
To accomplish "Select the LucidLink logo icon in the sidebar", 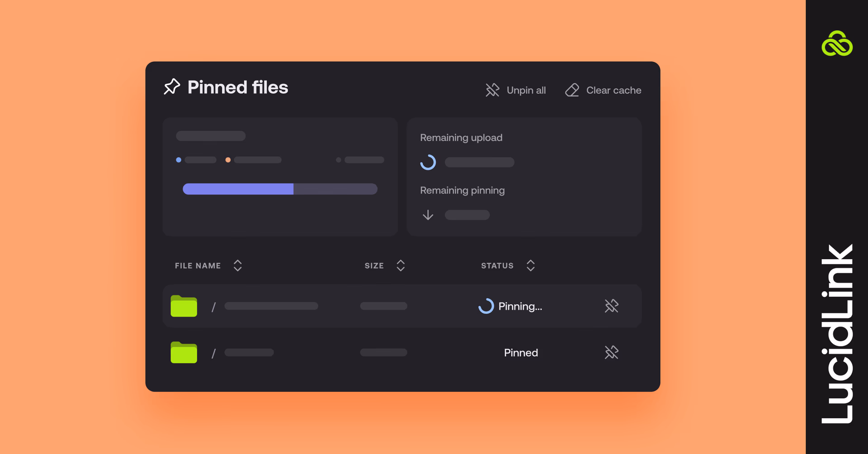I will point(838,44).
